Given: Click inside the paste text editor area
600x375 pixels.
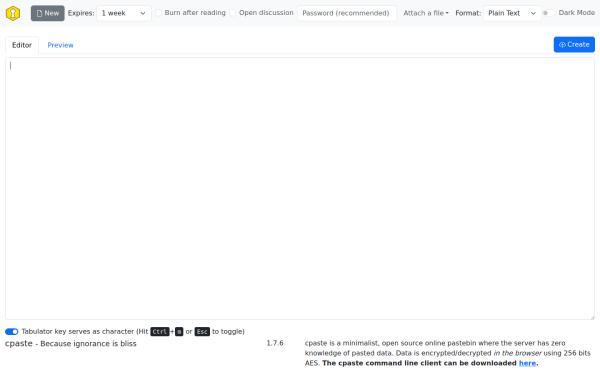Looking at the screenshot, I should pos(300,189).
